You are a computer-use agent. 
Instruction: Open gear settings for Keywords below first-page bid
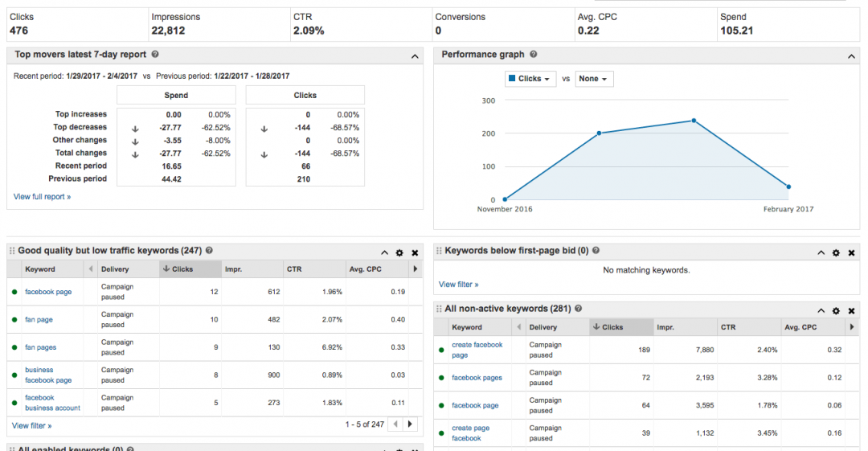pyautogui.click(x=836, y=252)
